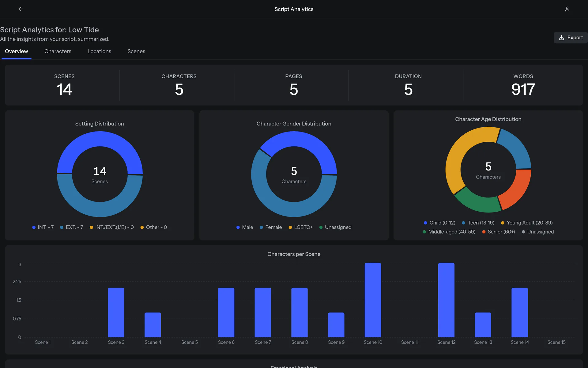This screenshot has width=588, height=368.
Task: Click the Scene 13 bar
Action: (483, 325)
